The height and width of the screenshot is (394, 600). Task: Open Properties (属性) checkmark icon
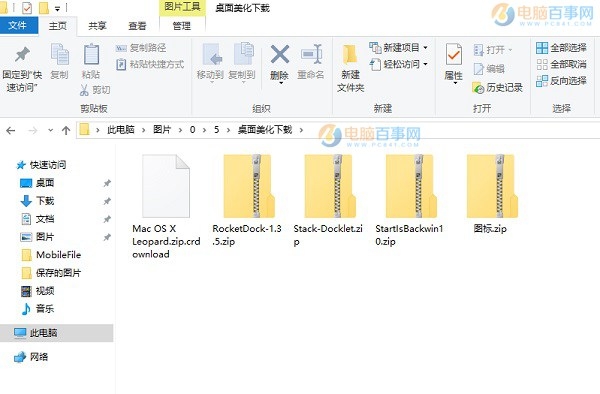point(454,54)
